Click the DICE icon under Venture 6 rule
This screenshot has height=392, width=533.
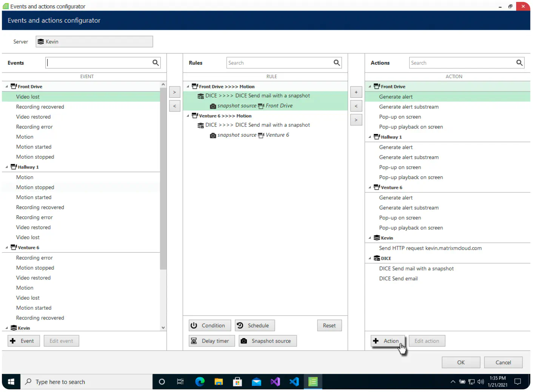click(201, 125)
